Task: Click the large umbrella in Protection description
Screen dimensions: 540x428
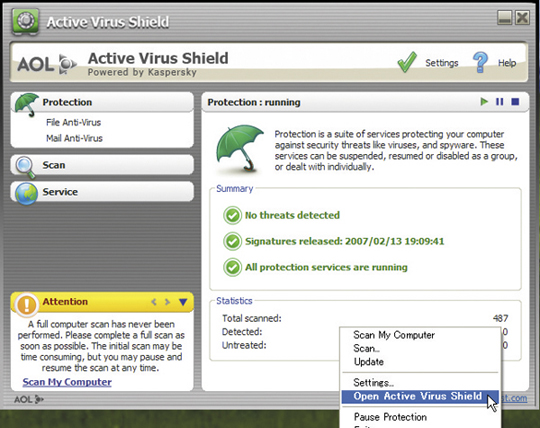Action: click(240, 148)
